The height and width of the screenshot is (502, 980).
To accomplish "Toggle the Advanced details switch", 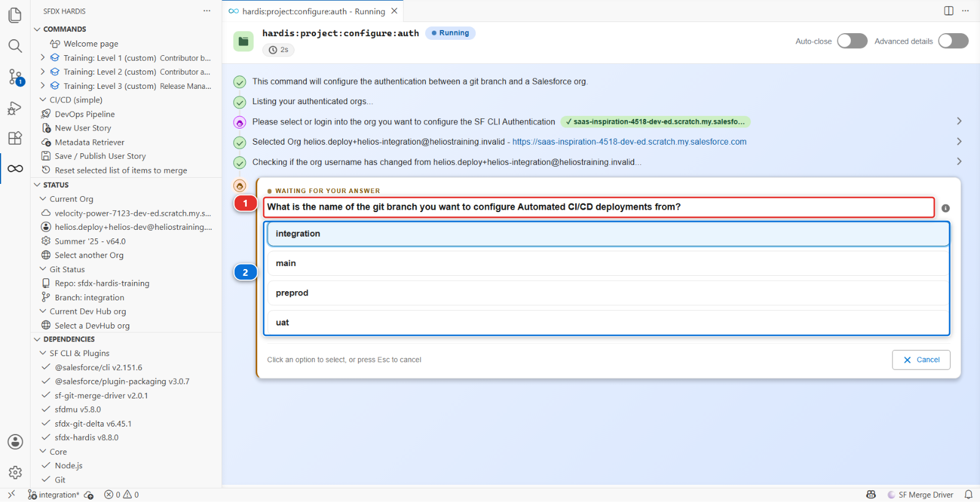I will coord(953,41).
